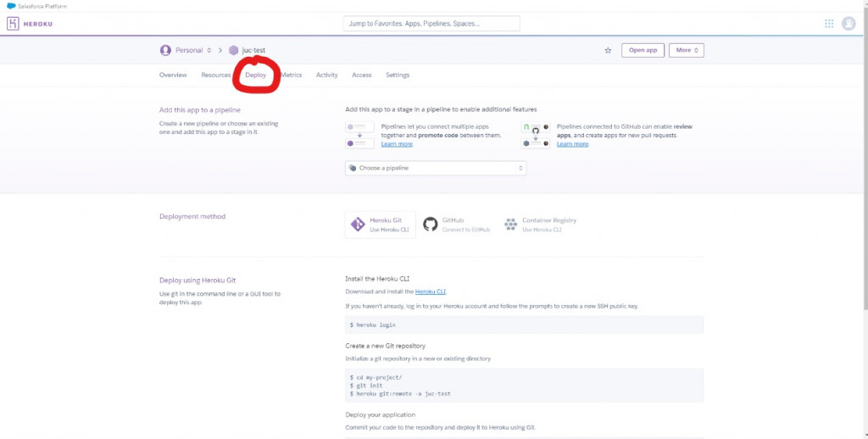Expand the More actions dropdown
Screen dimensions: 868x439
(687, 50)
